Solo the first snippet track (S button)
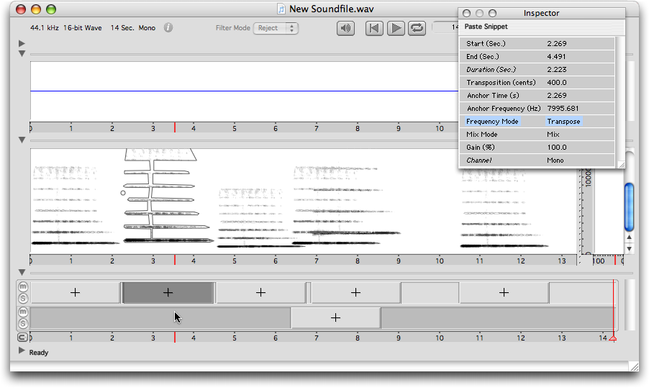Image resolution: width=649 pixels, height=388 pixels. click(23, 298)
